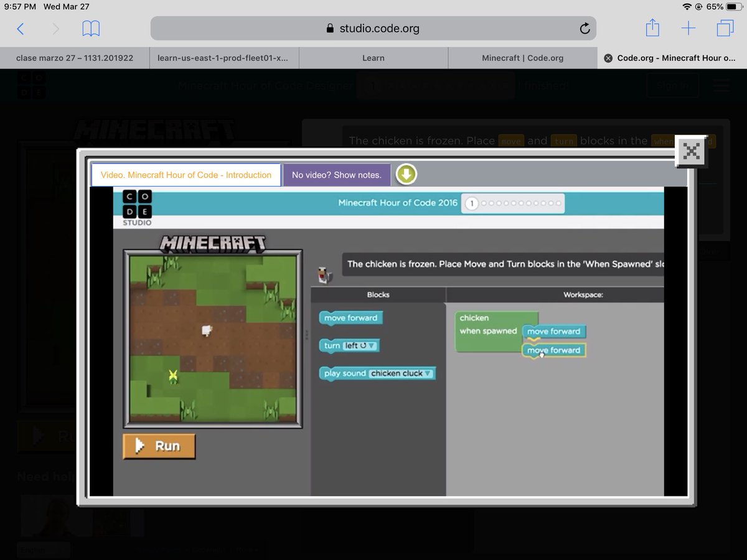Open the 'chicken cluck' sound dropdown
747x560 pixels.
401,373
